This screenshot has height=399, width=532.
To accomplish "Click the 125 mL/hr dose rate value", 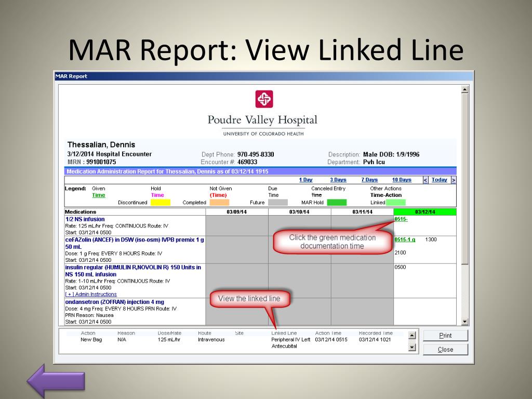I will point(169,340).
